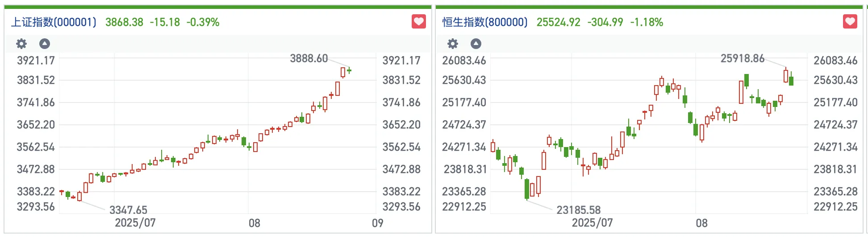
Task: Click the -1.18% change percentage
Action: [x=647, y=22]
